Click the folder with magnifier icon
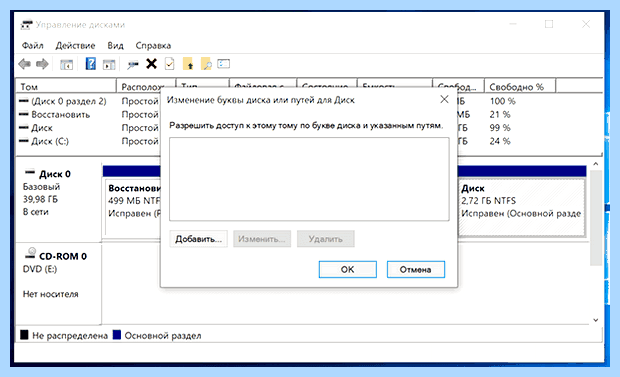Image resolution: width=620 pixels, height=377 pixels. click(x=206, y=64)
